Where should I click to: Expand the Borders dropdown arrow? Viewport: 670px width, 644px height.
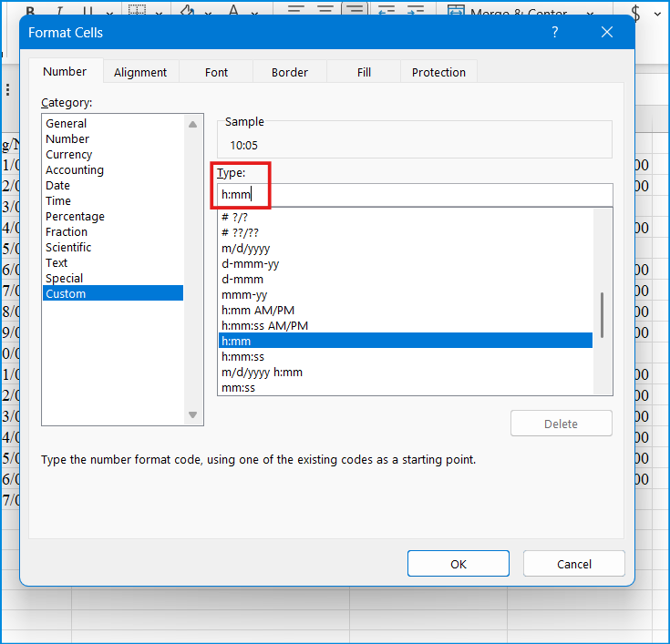[x=160, y=11]
